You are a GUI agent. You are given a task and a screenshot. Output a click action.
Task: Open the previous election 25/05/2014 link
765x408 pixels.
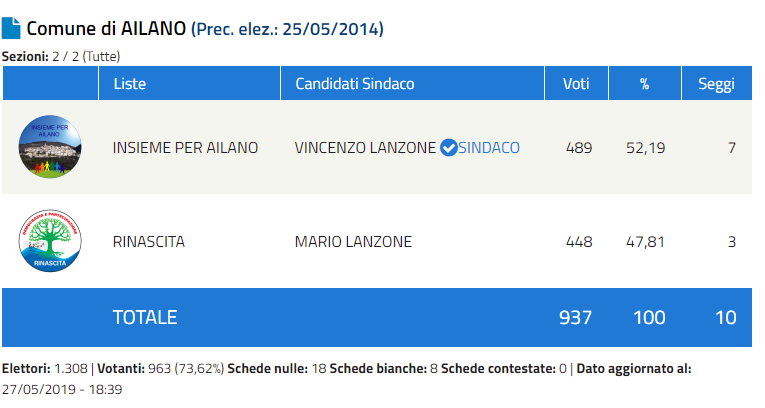coord(287,29)
